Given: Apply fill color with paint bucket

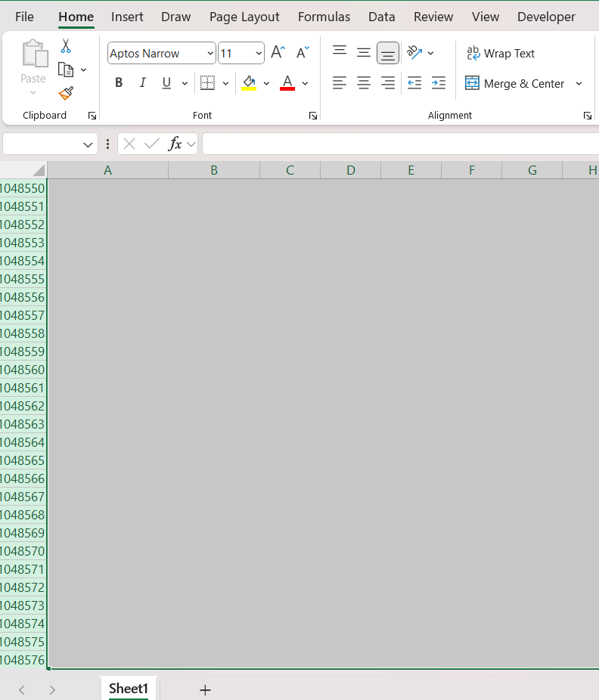Looking at the screenshot, I should pos(249,82).
